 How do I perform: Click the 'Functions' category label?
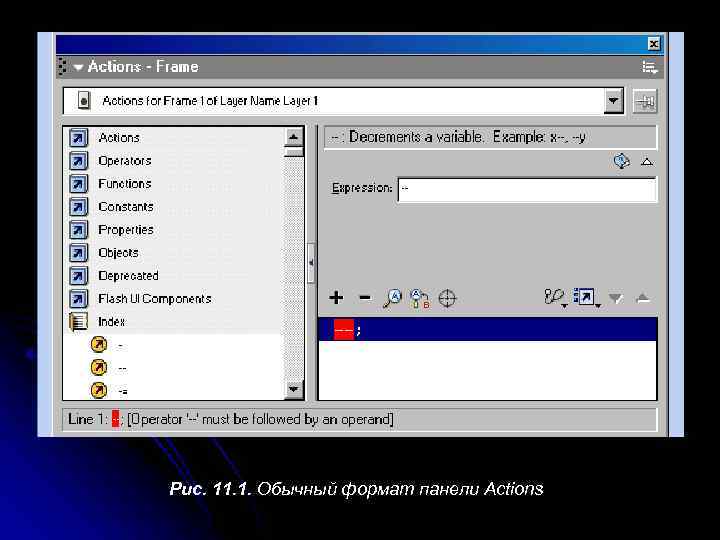coord(124,184)
